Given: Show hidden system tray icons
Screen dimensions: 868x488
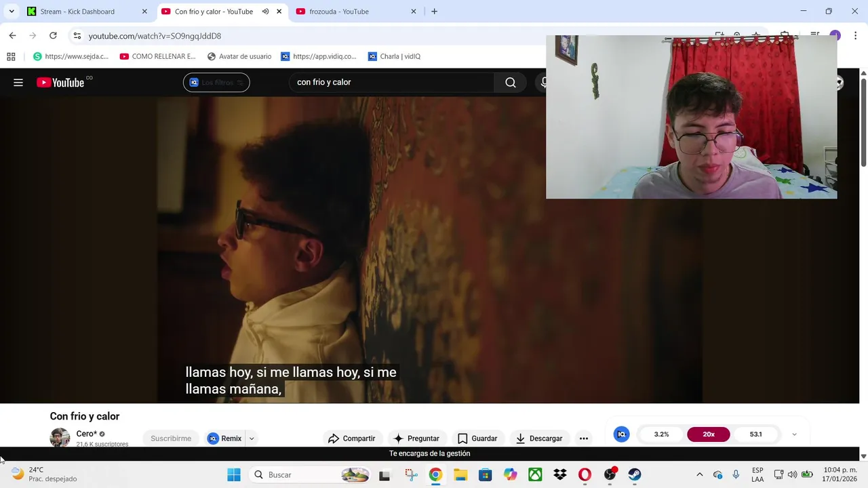Looking at the screenshot, I should tap(700, 474).
